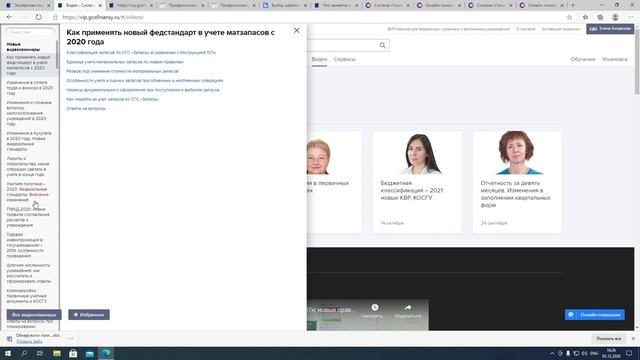Select sidebar item "Изменения и сложные вопросы налогообложения"

coord(29,113)
